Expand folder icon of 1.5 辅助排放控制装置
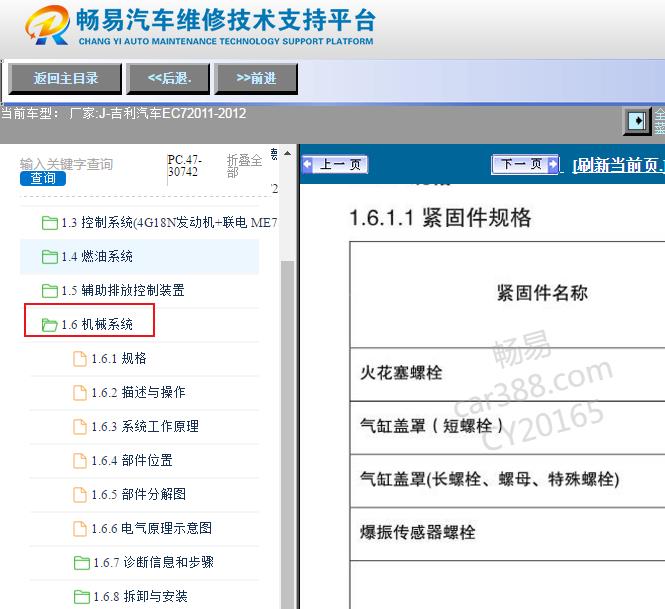Screen dimensions: 665x609 tap(50, 291)
